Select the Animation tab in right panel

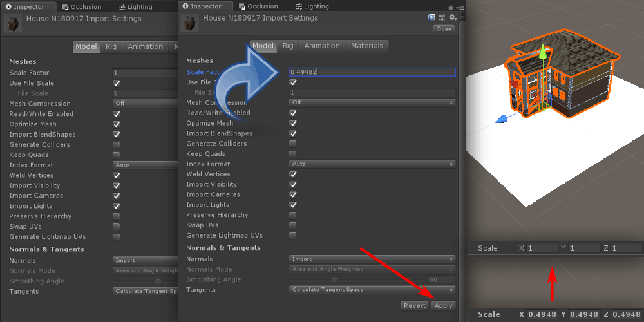(321, 46)
